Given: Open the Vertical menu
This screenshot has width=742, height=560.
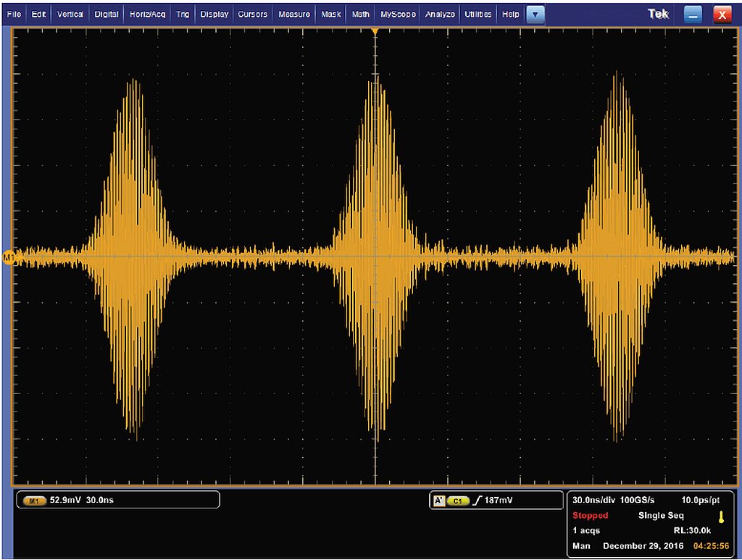Looking at the screenshot, I should pos(70,14).
